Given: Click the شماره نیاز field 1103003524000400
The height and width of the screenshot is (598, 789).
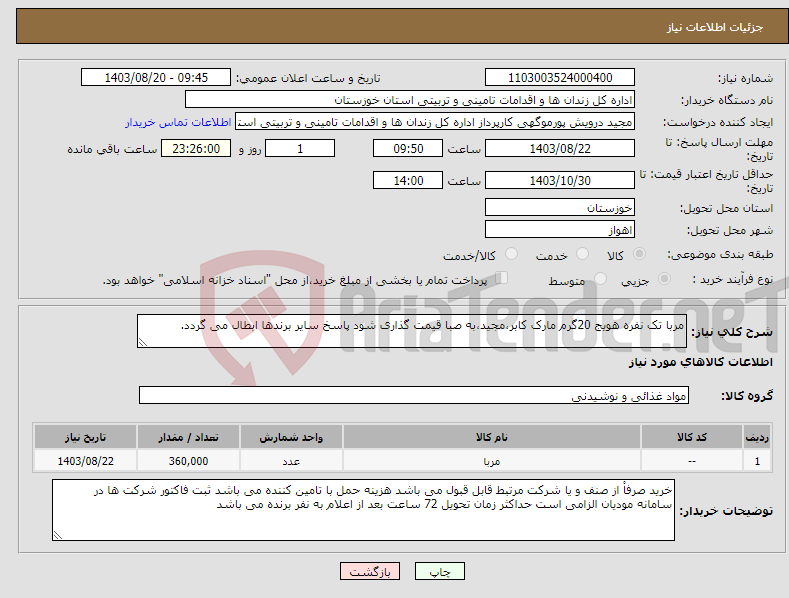Looking at the screenshot, I should [560, 78].
